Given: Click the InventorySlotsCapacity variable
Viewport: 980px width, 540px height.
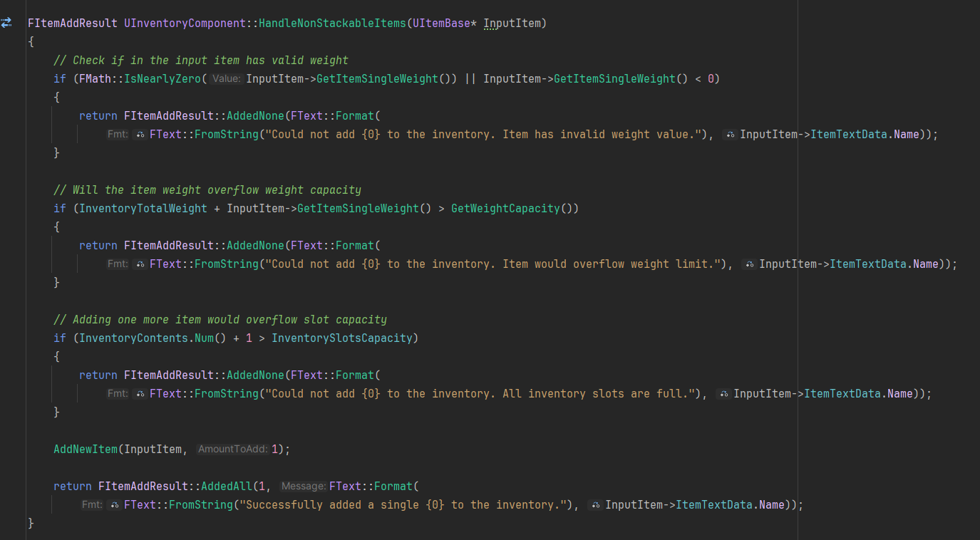Looking at the screenshot, I should (x=341, y=338).
